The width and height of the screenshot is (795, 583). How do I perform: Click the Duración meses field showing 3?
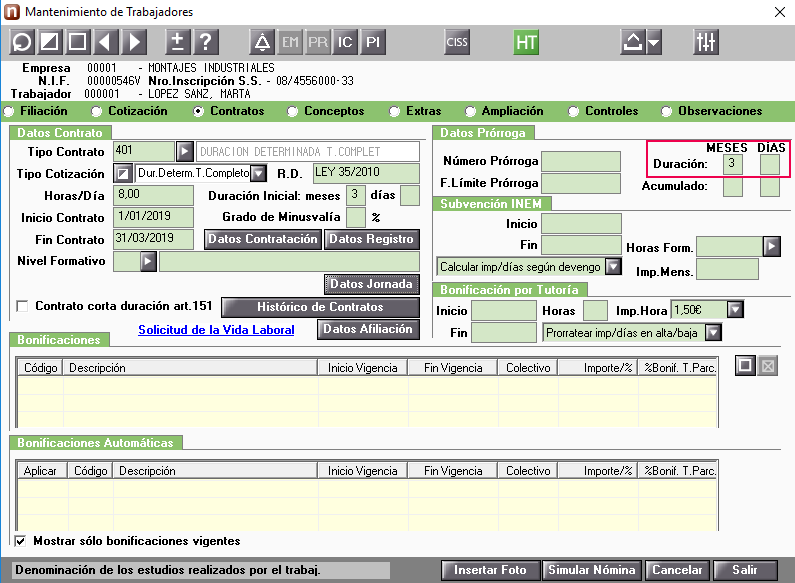[733, 164]
